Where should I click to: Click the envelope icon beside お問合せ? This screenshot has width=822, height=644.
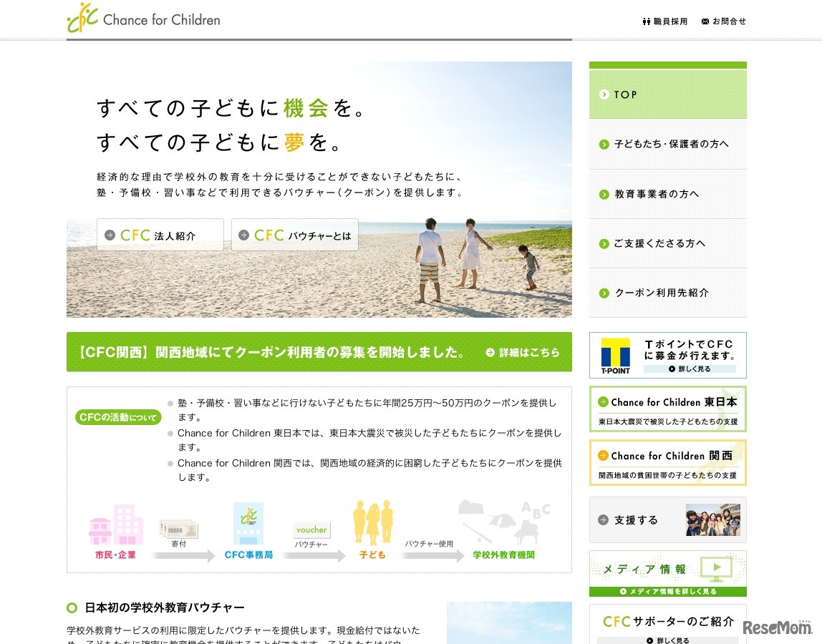pos(705,21)
